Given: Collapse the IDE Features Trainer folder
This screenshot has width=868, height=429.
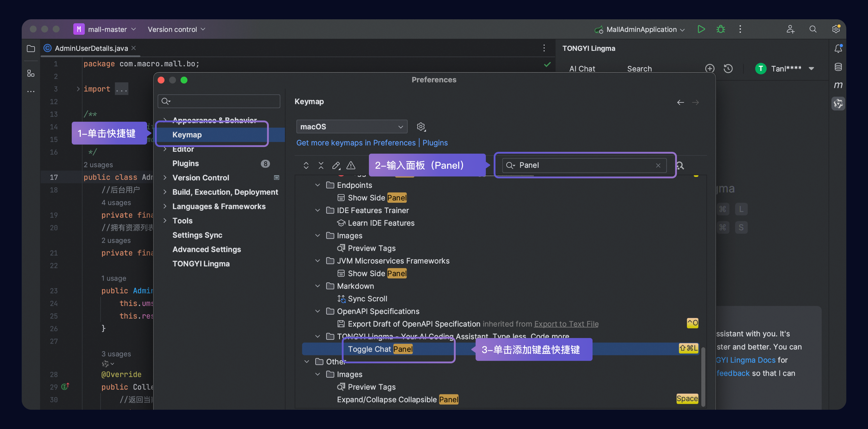Looking at the screenshot, I should pos(317,211).
